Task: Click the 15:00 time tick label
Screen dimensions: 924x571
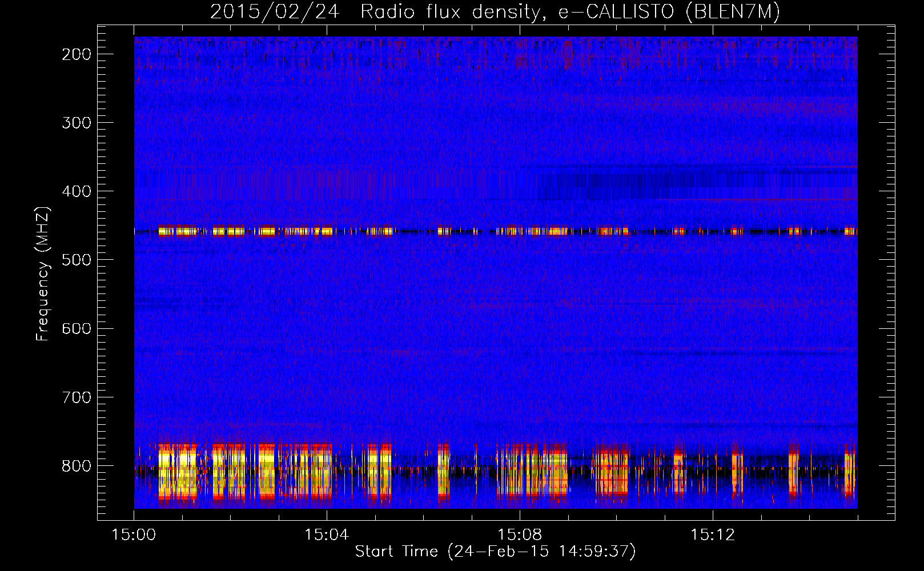Action: point(134,535)
